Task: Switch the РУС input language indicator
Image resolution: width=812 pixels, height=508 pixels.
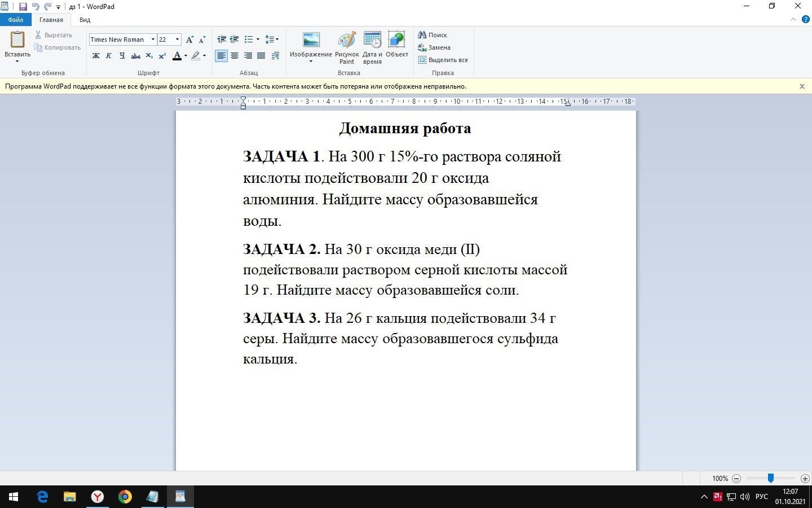Action: pyautogui.click(x=761, y=497)
